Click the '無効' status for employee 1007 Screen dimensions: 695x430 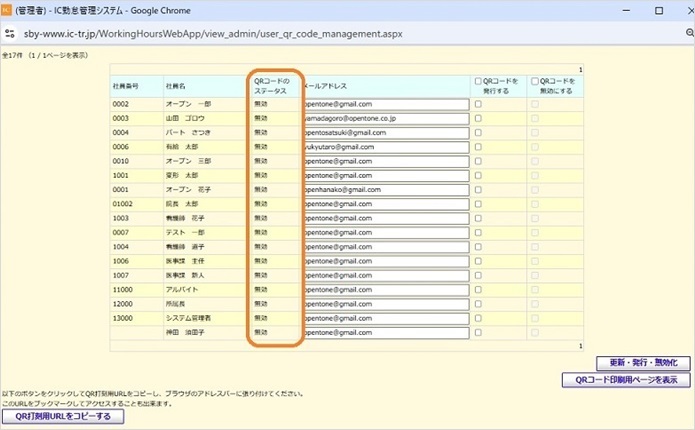click(261, 275)
